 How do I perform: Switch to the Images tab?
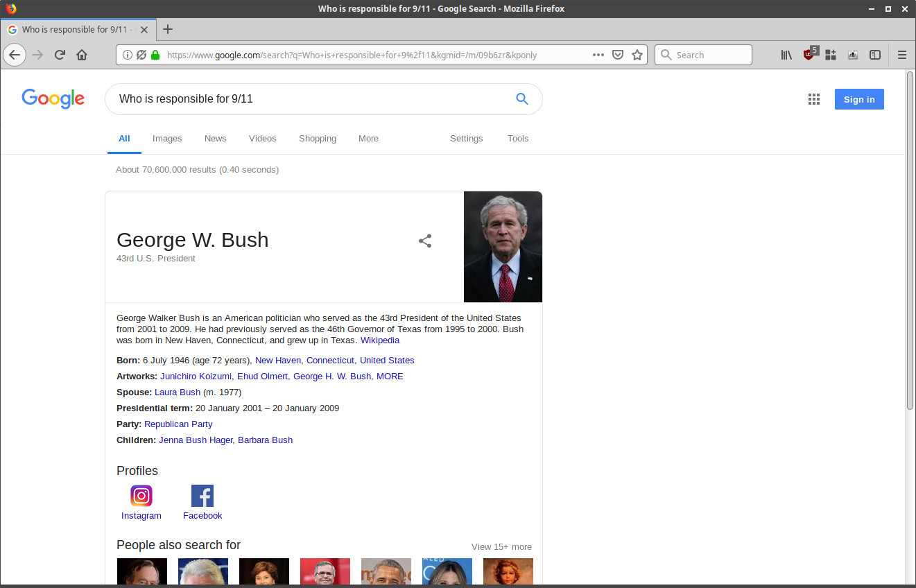pos(167,139)
